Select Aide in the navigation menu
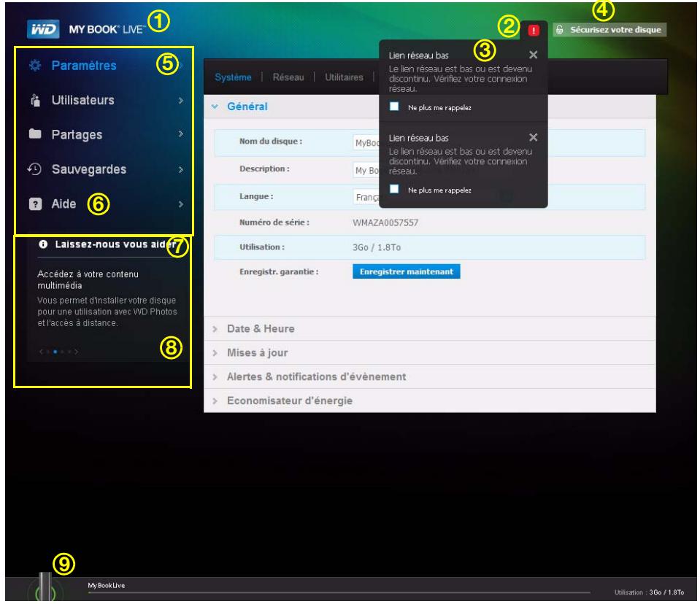 (x=64, y=204)
